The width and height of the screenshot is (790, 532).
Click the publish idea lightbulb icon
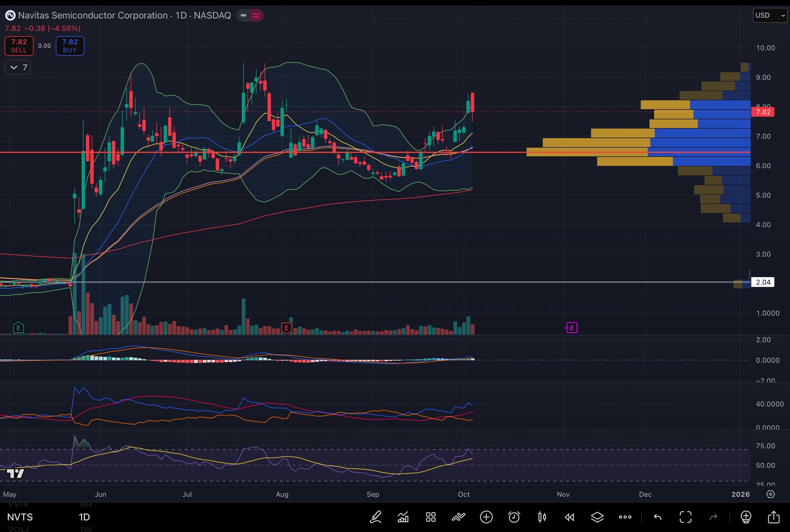tap(746, 517)
